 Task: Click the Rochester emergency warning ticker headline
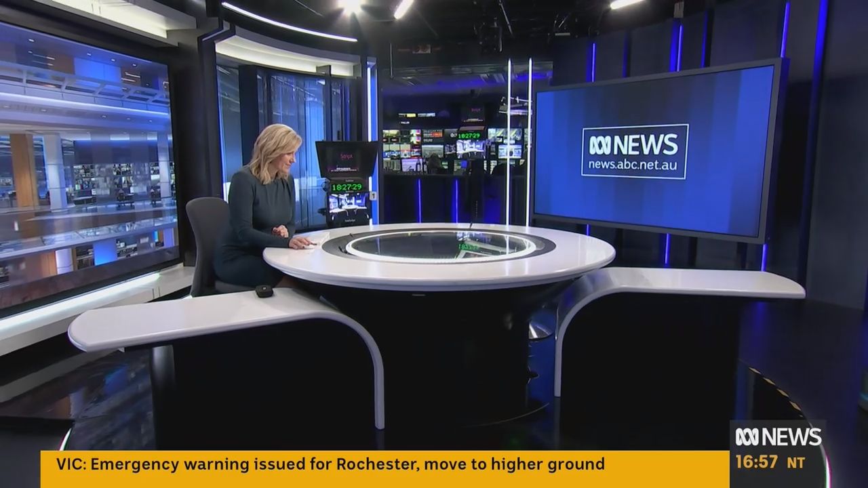(347, 464)
